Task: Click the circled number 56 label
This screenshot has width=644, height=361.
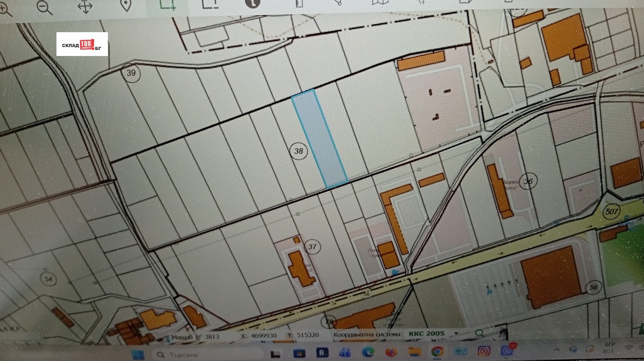Action: pos(593,287)
